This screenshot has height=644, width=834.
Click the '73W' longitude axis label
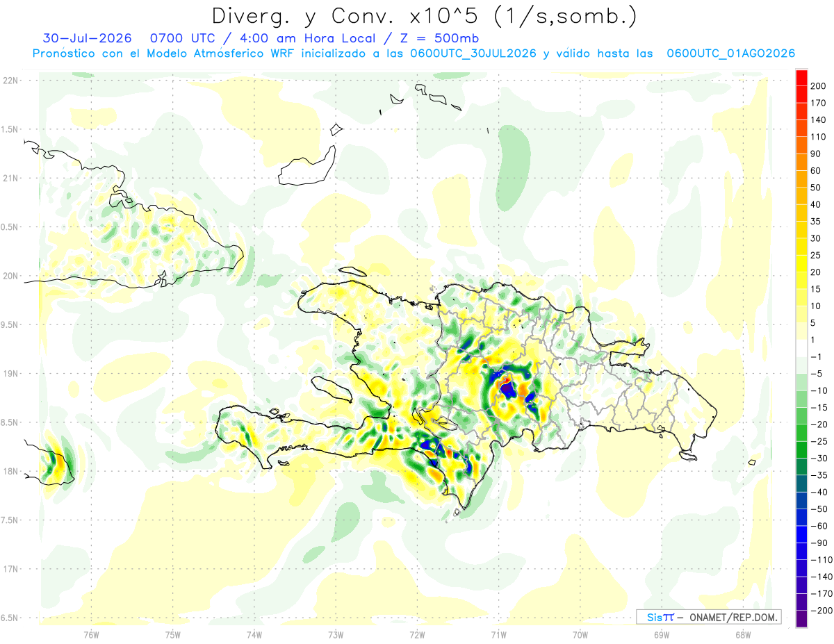pos(336,636)
